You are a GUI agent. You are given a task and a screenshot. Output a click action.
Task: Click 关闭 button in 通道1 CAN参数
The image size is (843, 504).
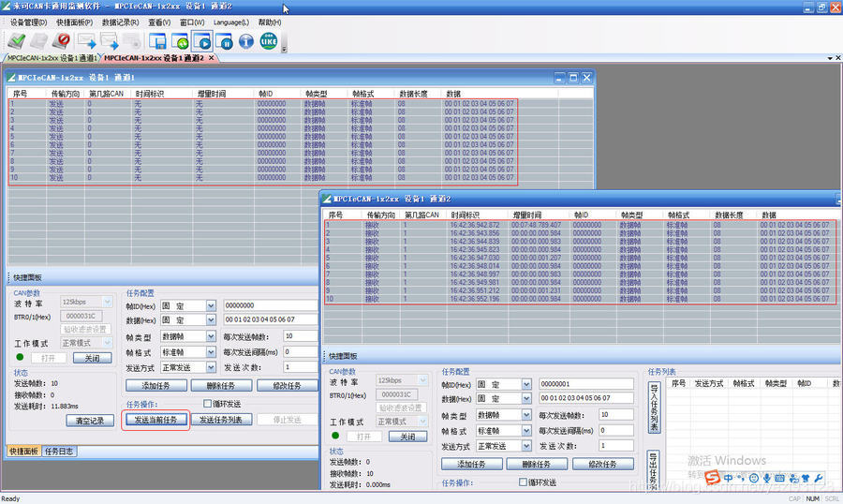click(x=92, y=358)
